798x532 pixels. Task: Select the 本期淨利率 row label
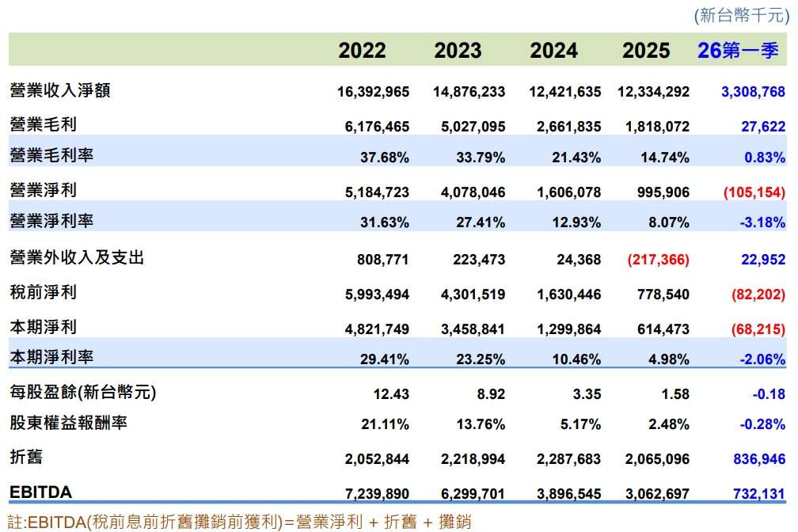point(51,357)
